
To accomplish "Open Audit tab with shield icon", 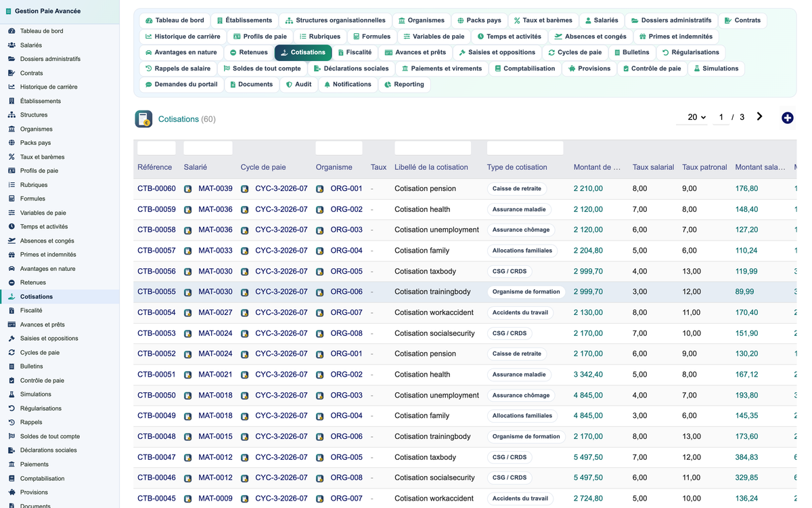I will [298, 85].
